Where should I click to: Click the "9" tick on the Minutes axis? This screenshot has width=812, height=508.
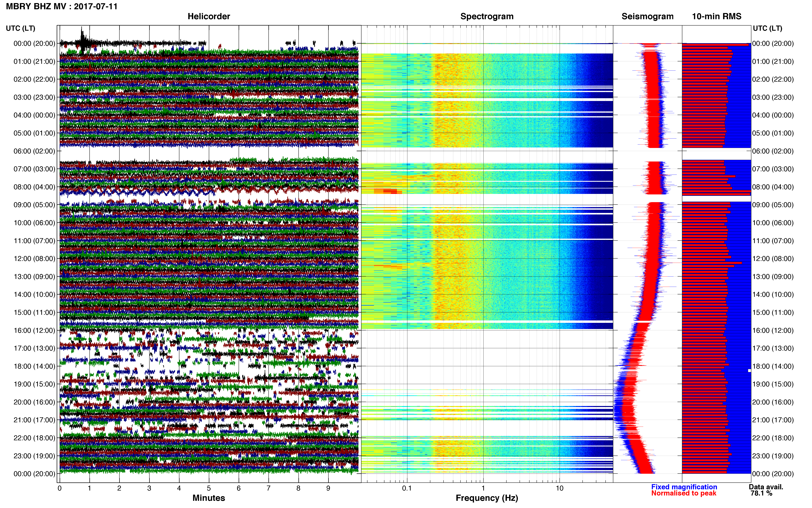click(328, 488)
